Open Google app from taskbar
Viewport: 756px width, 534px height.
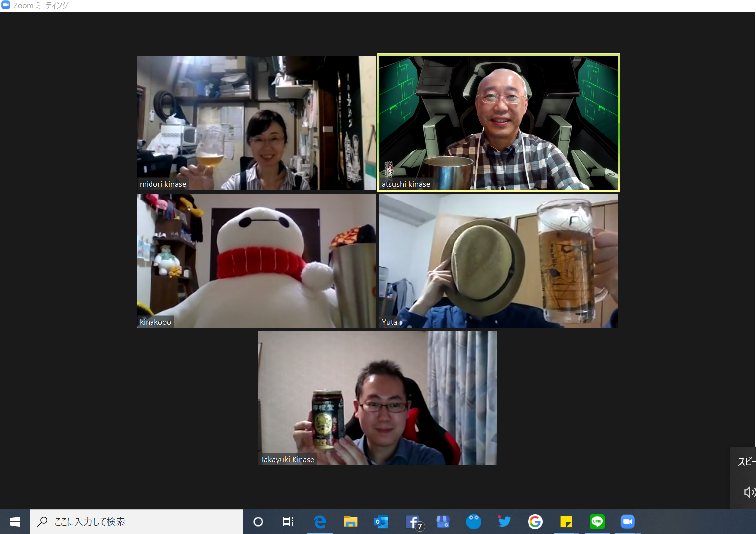535,522
